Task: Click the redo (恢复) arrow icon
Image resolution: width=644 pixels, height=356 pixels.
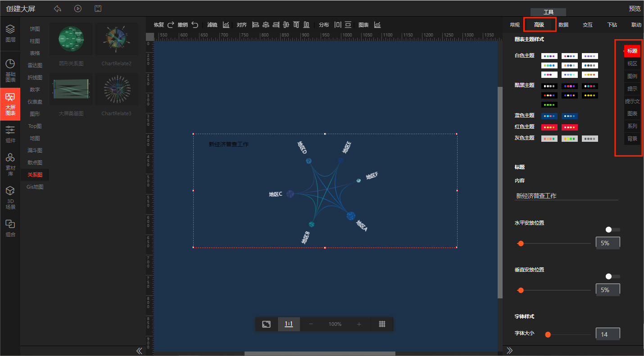Action: 171,25
